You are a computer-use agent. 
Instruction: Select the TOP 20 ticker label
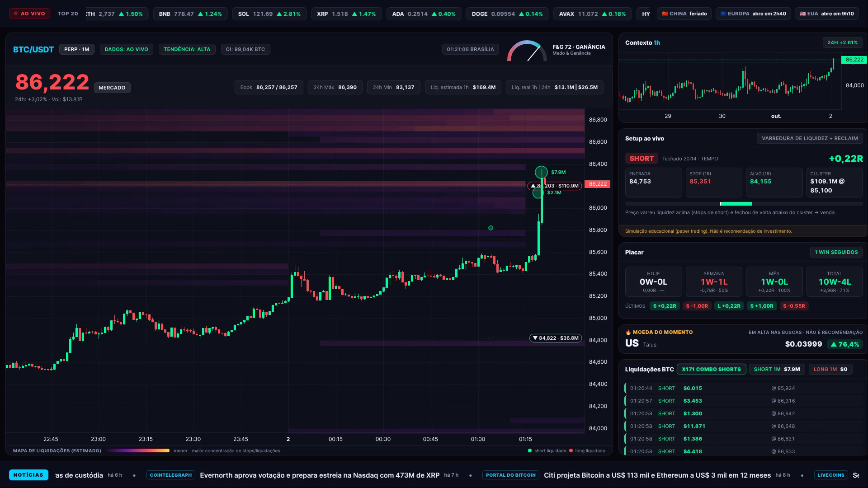click(68, 14)
